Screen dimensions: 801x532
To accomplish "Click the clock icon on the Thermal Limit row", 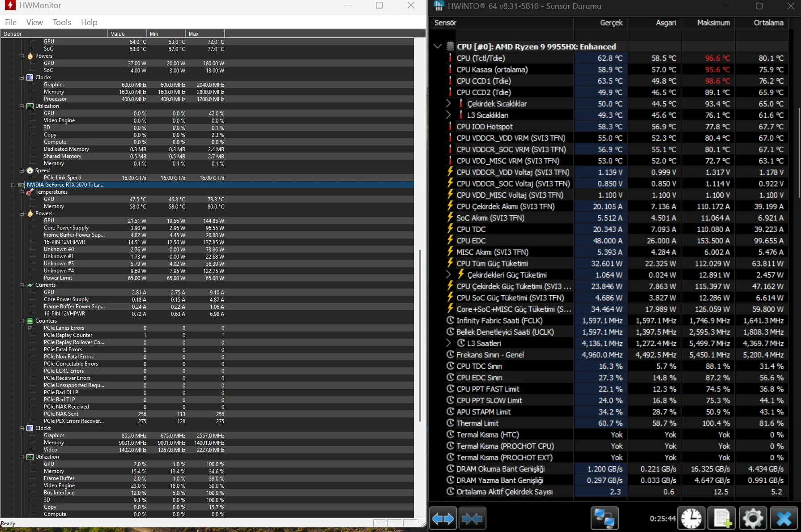I will (451, 423).
